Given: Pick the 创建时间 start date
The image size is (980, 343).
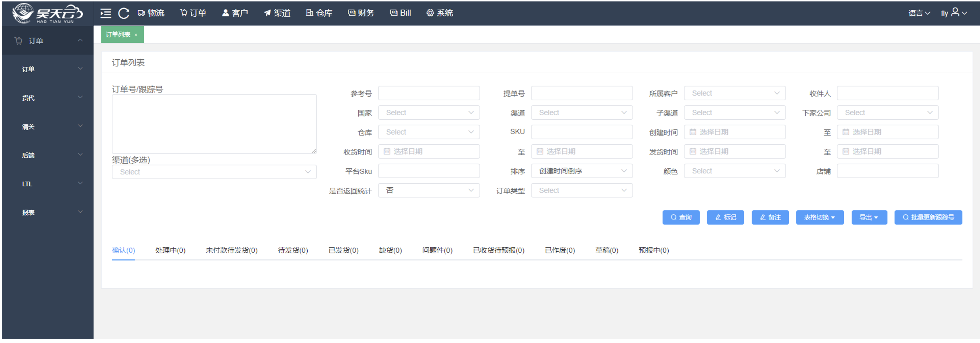Looking at the screenshot, I should (735, 132).
